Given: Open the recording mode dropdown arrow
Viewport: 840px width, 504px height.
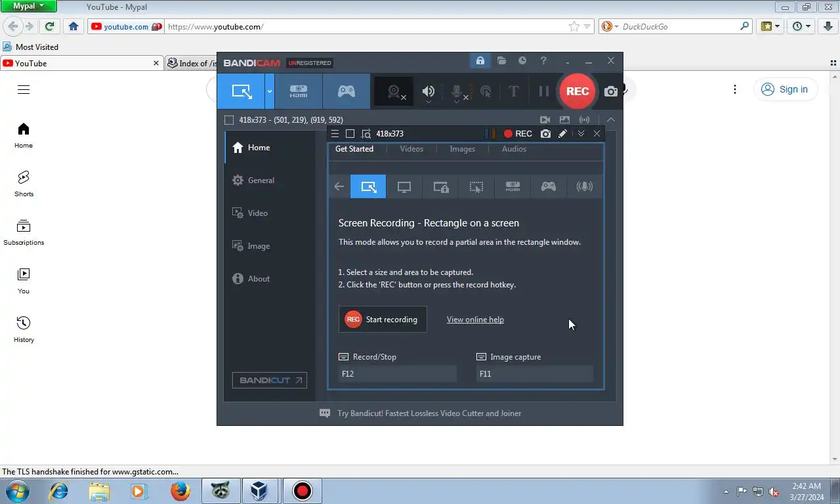Looking at the screenshot, I should pos(269,91).
